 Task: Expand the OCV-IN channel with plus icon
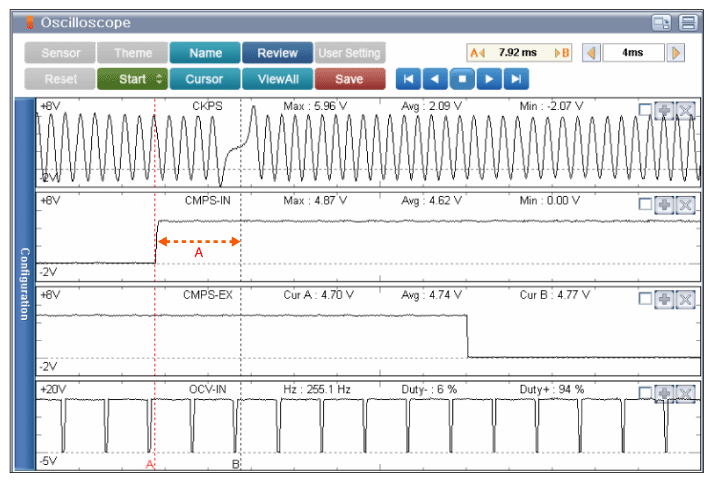point(664,394)
